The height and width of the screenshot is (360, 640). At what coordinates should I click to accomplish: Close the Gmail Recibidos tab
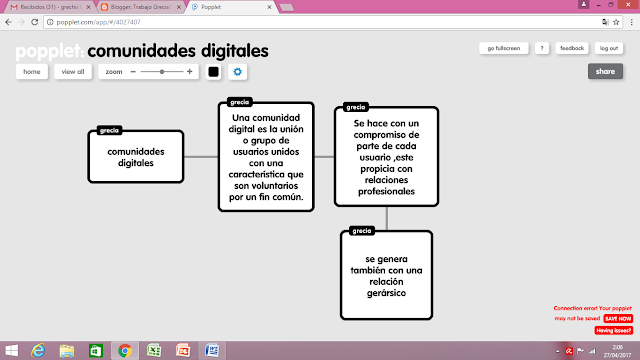89,7
